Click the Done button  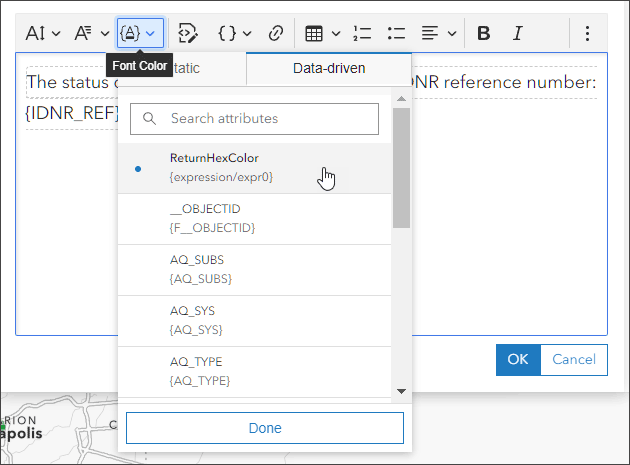[265, 428]
